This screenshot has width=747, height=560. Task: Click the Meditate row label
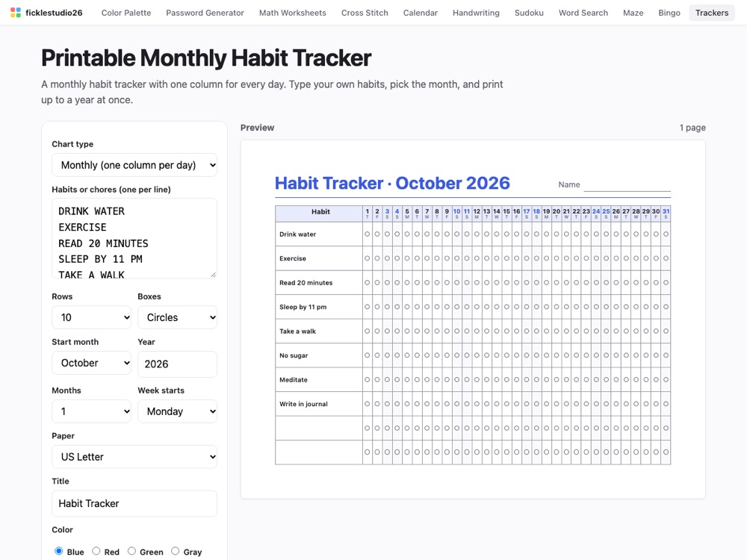pos(293,380)
